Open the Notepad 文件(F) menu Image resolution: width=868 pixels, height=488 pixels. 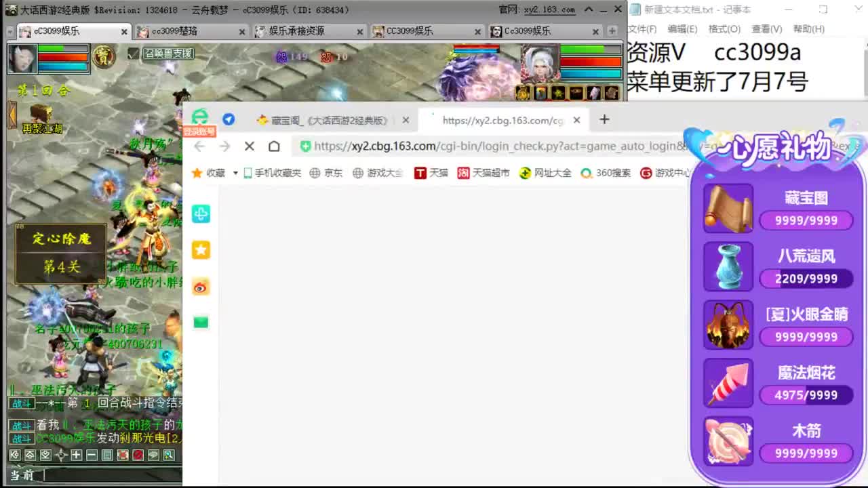tap(642, 29)
